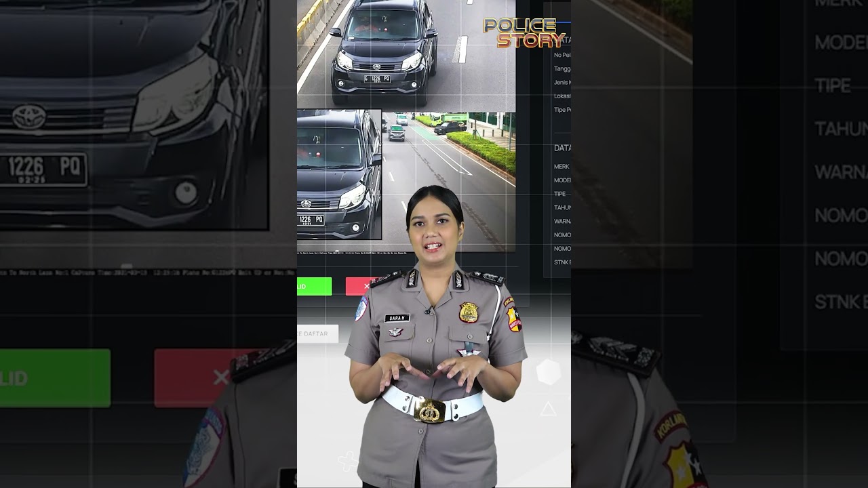
Task: Click the G 1226 PQ license plate in top image
Action: pos(376,79)
